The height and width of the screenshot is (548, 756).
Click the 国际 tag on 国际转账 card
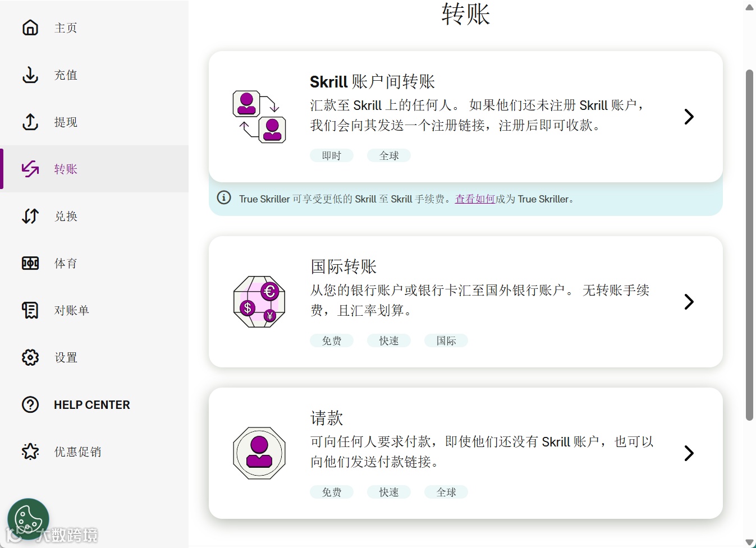coord(446,340)
